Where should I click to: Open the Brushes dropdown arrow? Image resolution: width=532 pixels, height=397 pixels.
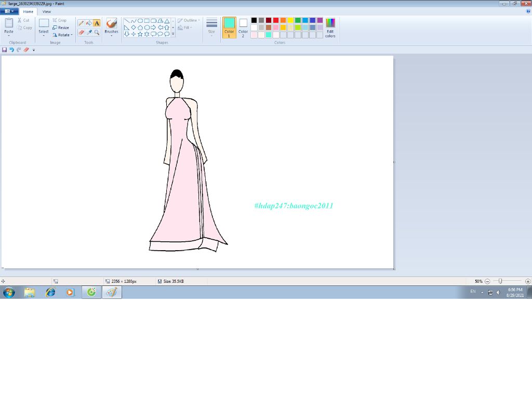[x=111, y=36]
